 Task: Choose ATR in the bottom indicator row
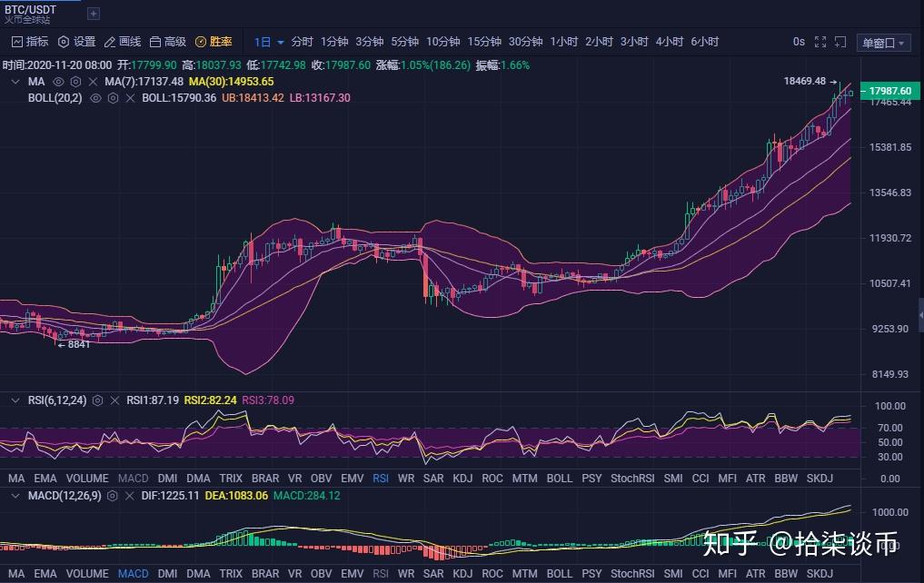pos(756,574)
